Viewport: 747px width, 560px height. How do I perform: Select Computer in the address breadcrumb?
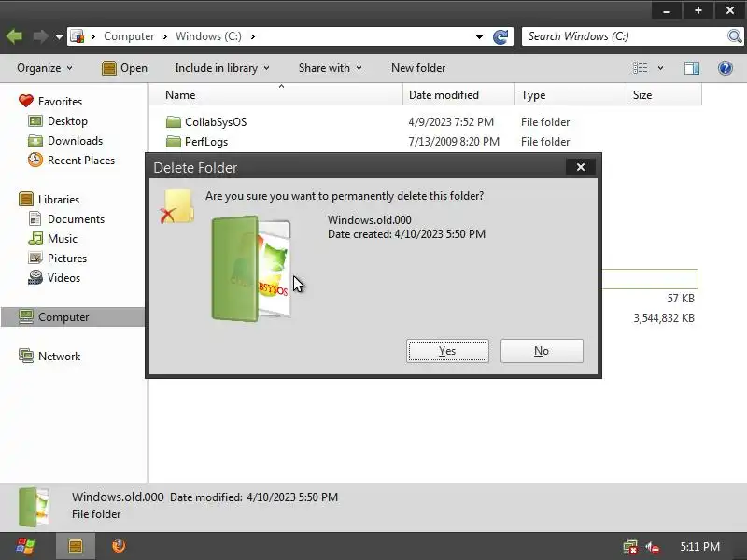click(129, 36)
